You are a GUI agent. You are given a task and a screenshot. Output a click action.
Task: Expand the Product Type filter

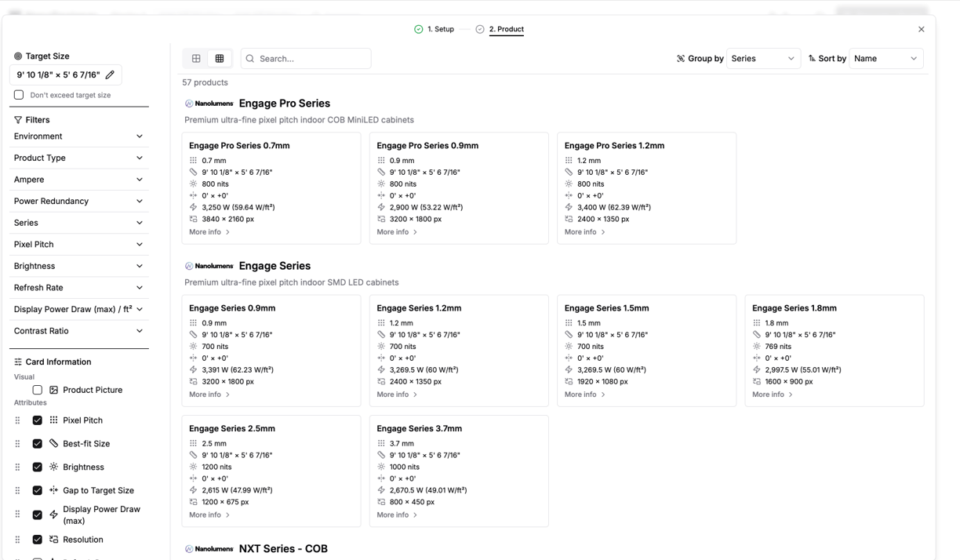78,158
